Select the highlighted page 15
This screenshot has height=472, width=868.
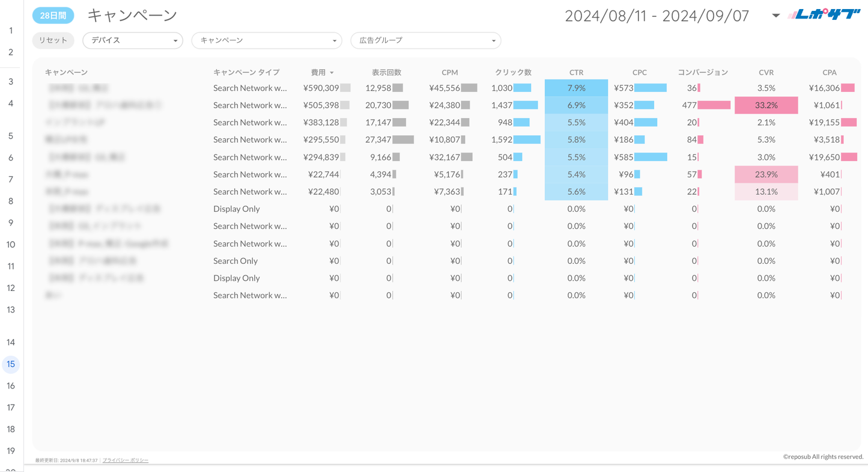point(11,364)
